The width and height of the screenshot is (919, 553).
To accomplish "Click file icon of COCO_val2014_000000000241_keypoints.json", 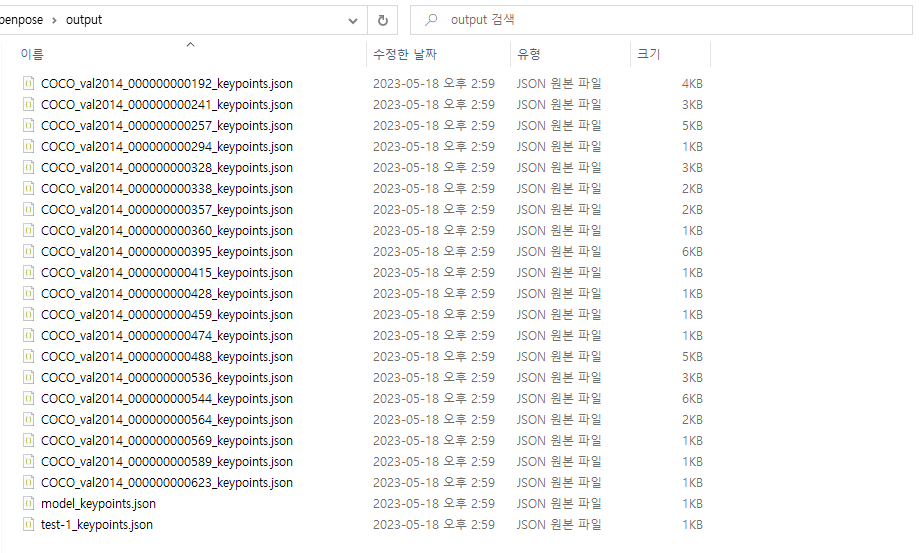I will pyautogui.click(x=28, y=104).
